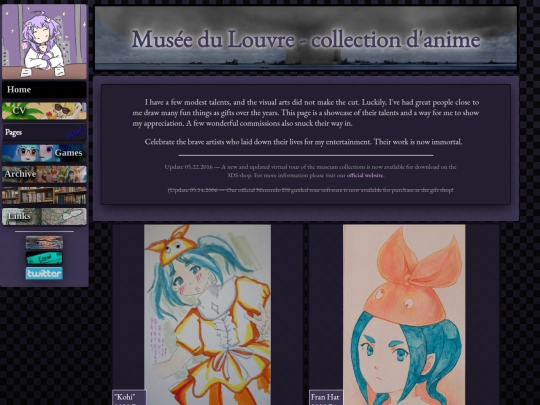Viewport: 540px width, 405px height.
Task: Open the "Kohi" artwork image
Action: (207, 315)
